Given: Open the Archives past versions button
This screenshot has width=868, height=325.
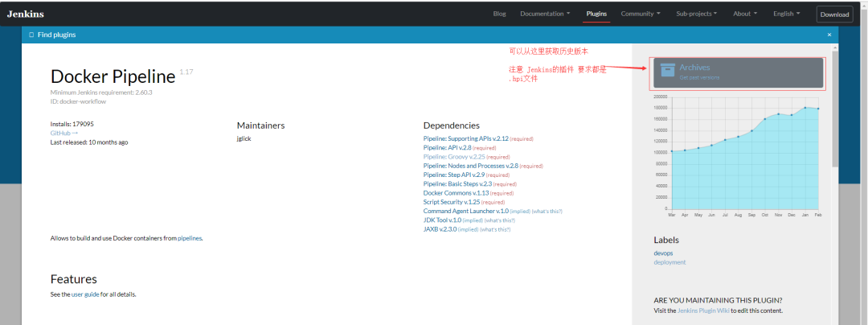Looking at the screenshot, I should (738, 72).
